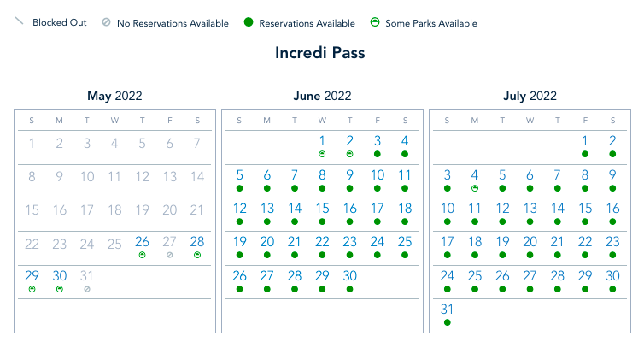Click the No Reservations Available legend icon
This screenshot has width=644, height=348.
[x=105, y=23]
